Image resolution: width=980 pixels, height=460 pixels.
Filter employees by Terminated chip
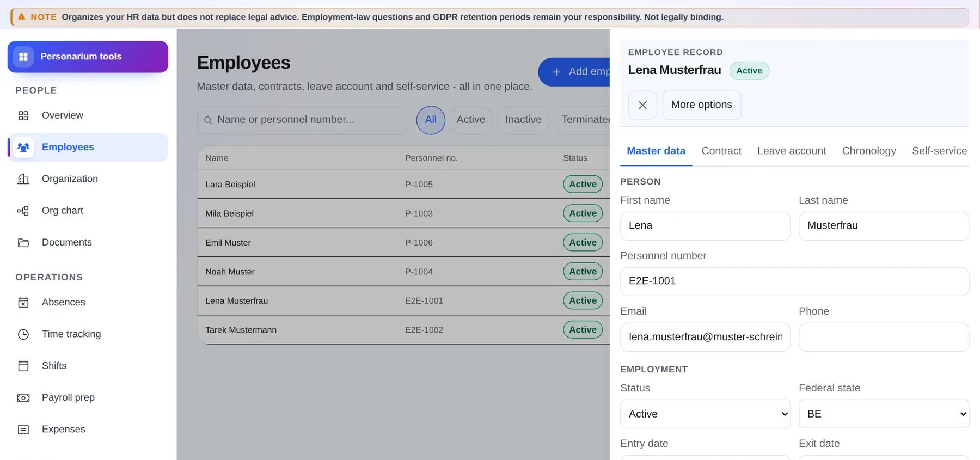tap(583, 120)
